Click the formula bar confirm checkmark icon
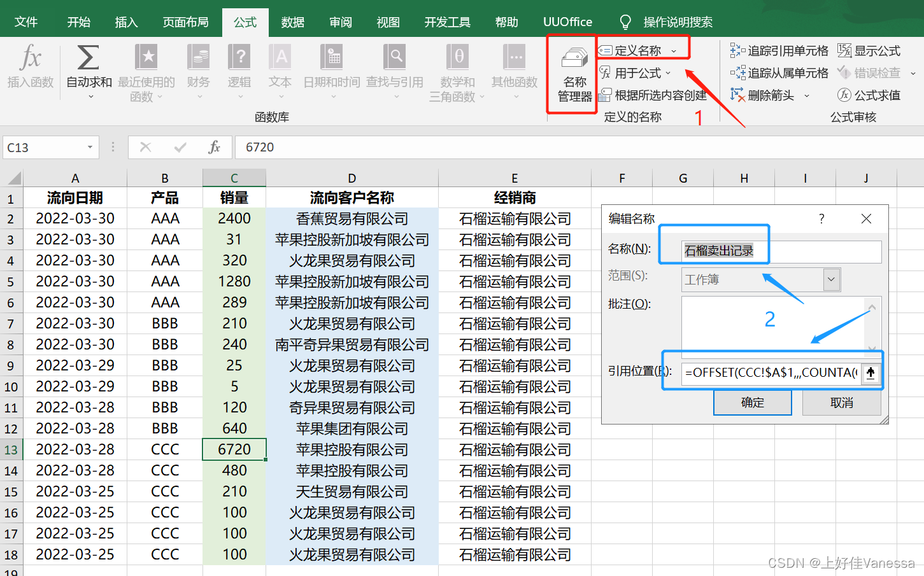 point(180,147)
